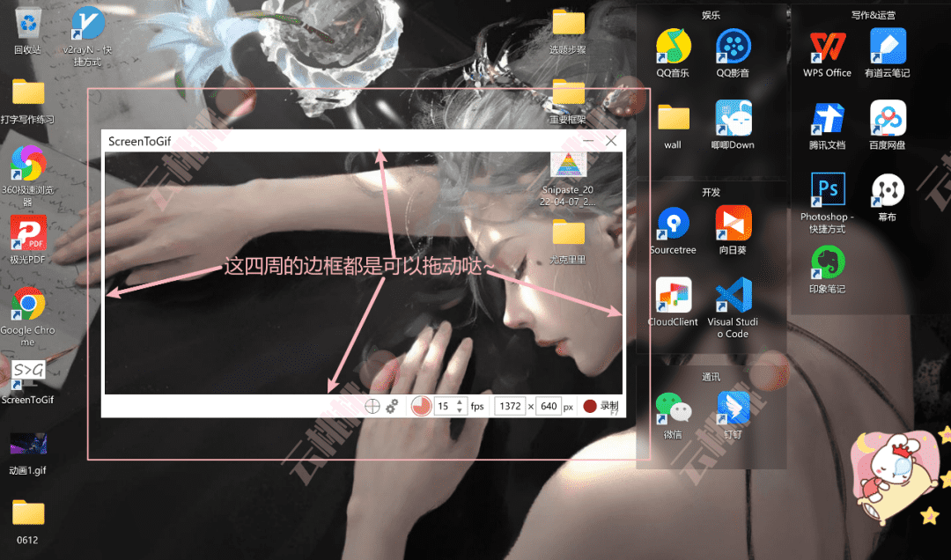
Task: Launch CloudClient app icon
Action: pyautogui.click(x=674, y=295)
